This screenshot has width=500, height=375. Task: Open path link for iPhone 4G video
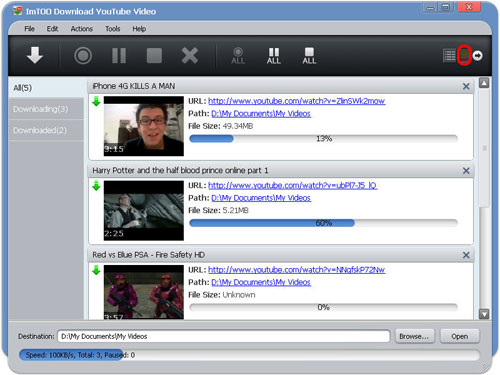(261, 114)
